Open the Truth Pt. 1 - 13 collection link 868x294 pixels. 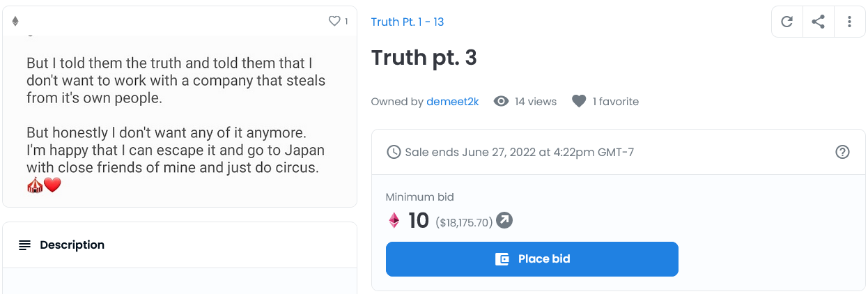tap(408, 22)
